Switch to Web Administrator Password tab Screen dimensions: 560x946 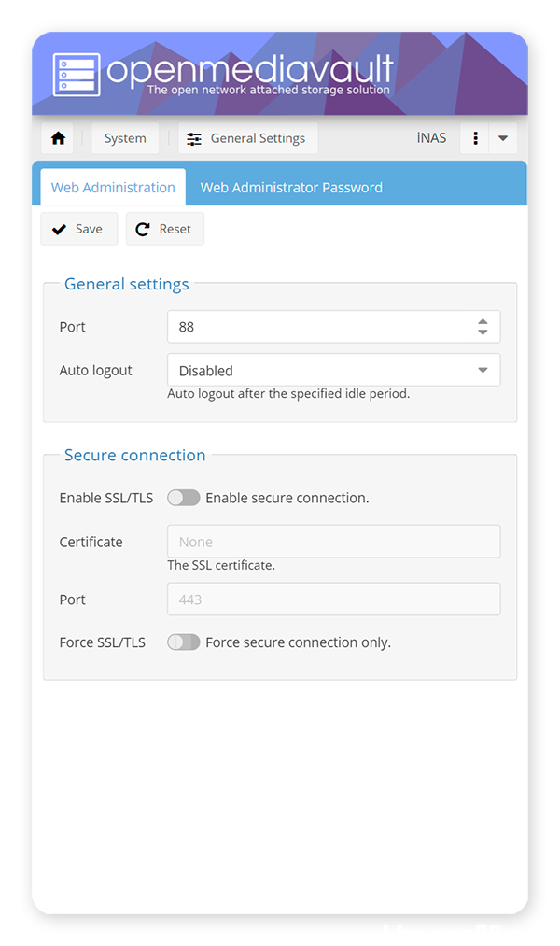(x=291, y=188)
